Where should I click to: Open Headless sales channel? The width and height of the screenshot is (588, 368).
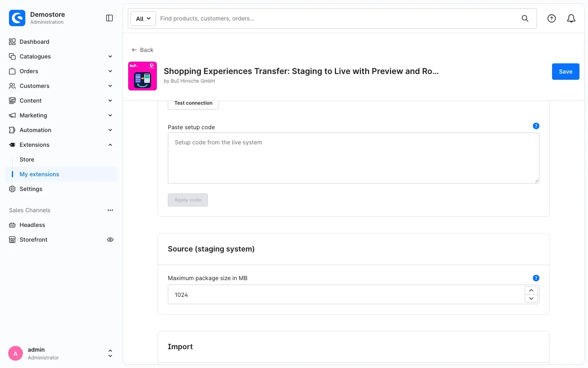tap(61, 225)
